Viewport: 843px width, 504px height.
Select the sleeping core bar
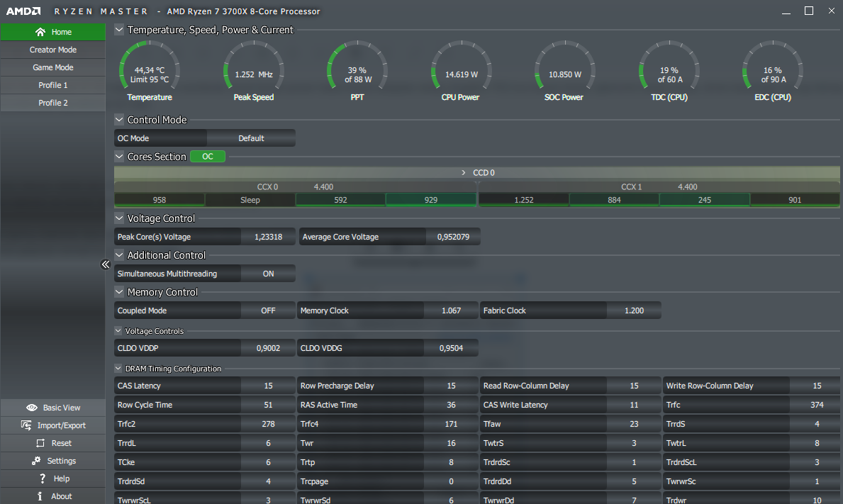250,200
